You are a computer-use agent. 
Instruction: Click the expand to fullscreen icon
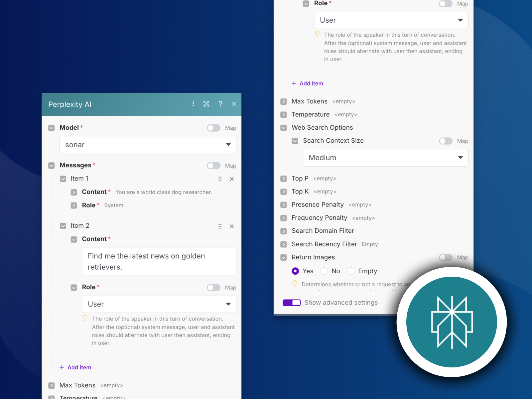tap(206, 104)
